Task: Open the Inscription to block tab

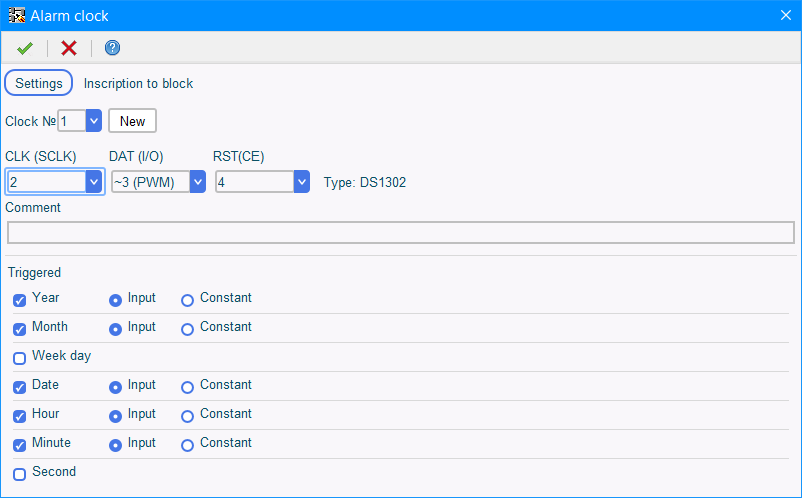Action: [x=138, y=83]
